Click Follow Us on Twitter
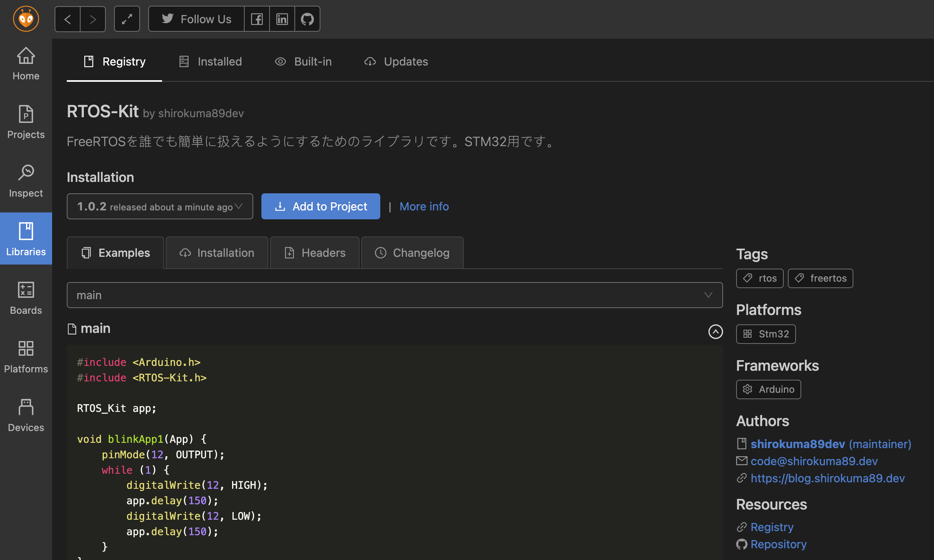The width and height of the screenshot is (934, 560). pyautogui.click(x=196, y=19)
